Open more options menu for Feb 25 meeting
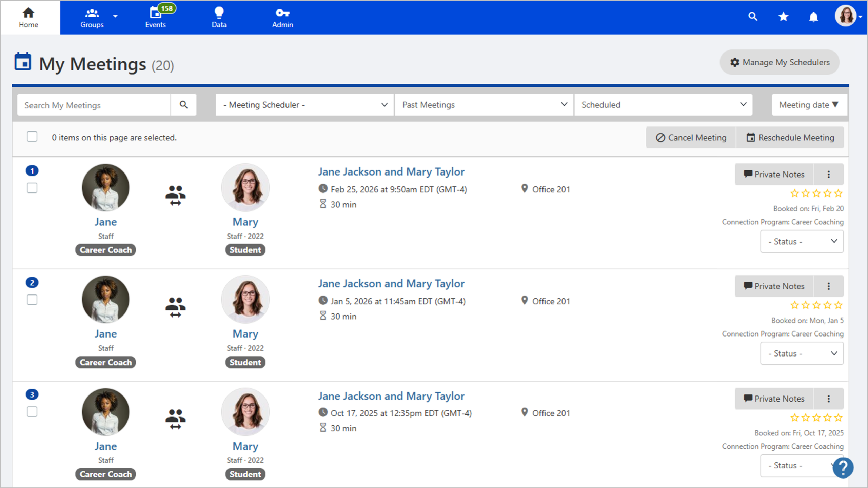This screenshot has width=868, height=488. click(829, 174)
